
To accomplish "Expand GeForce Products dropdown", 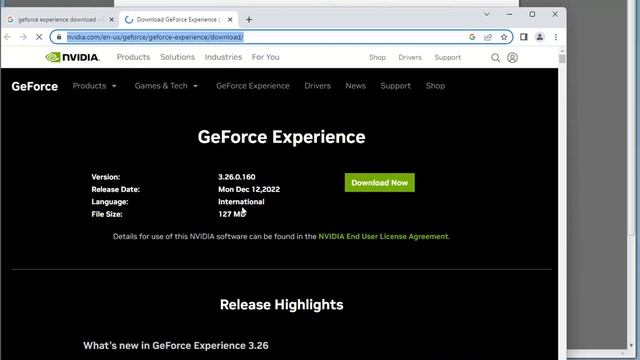I will [95, 86].
